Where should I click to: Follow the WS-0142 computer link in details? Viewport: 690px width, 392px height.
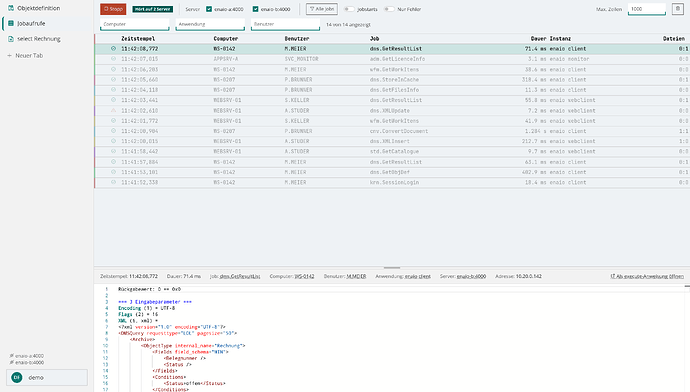(x=304, y=276)
